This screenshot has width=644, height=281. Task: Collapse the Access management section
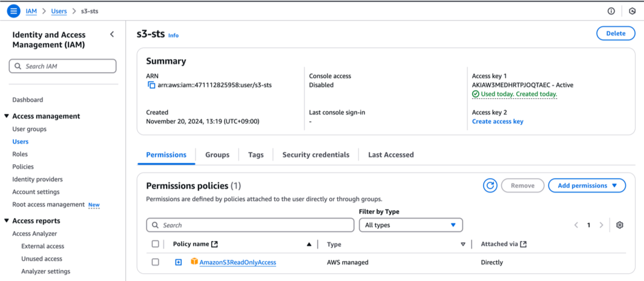(7, 116)
